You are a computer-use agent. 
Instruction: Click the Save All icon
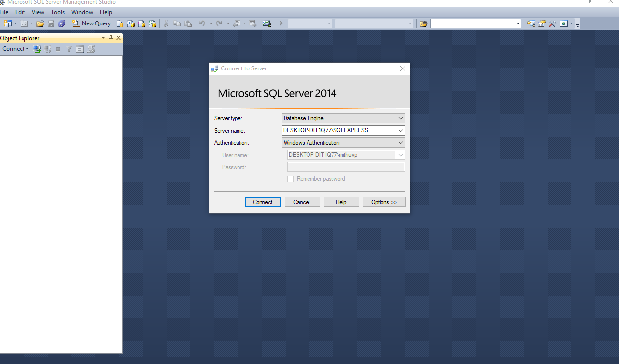pyautogui.click(x=62, y=23)
